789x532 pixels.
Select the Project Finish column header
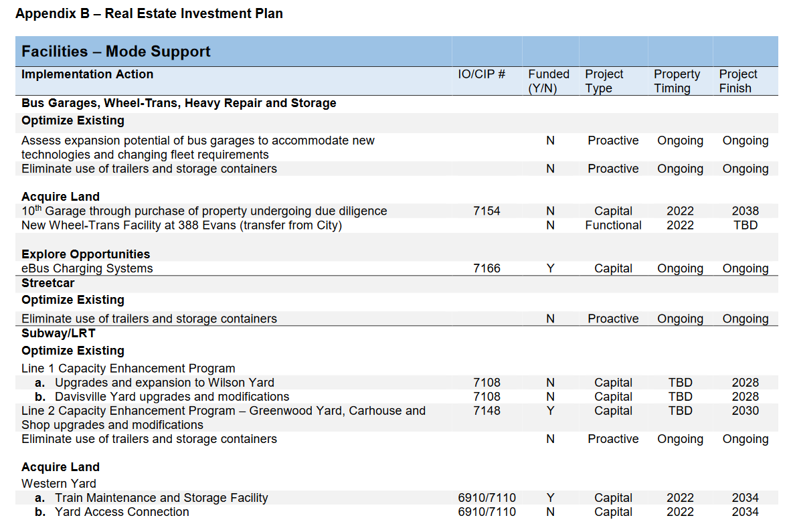click(737, 81)
